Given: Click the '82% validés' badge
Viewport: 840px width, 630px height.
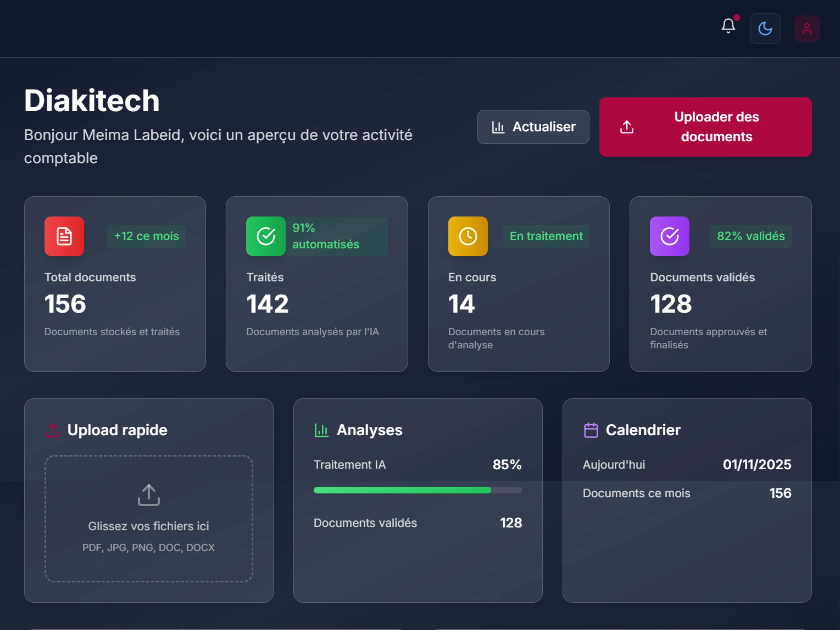Looking at the screenshot, I should click(x=750, y=236).
